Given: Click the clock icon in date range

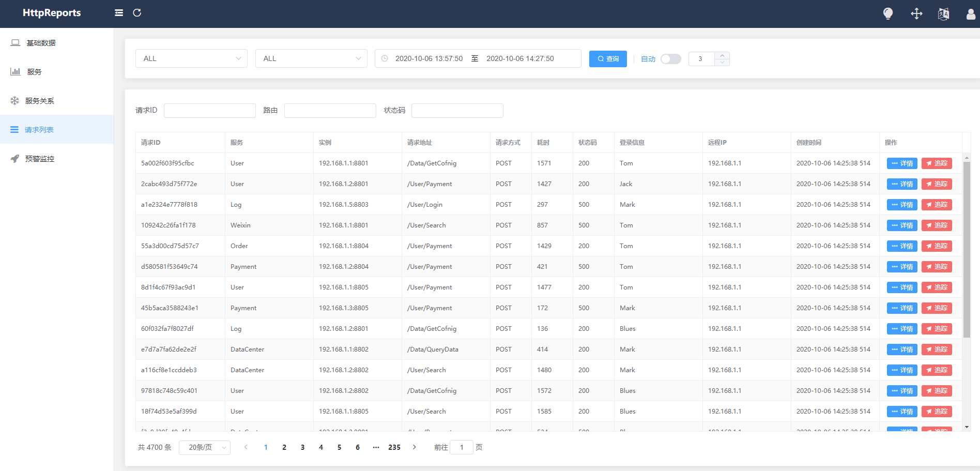Looking at the screenshot, I should point(385,58).
